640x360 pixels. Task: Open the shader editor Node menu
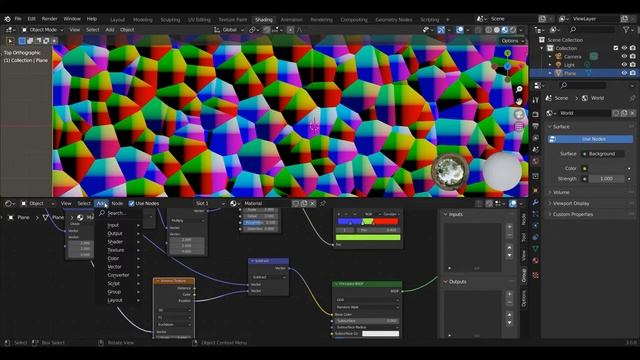pyautogui.click(x=117, y=203)
